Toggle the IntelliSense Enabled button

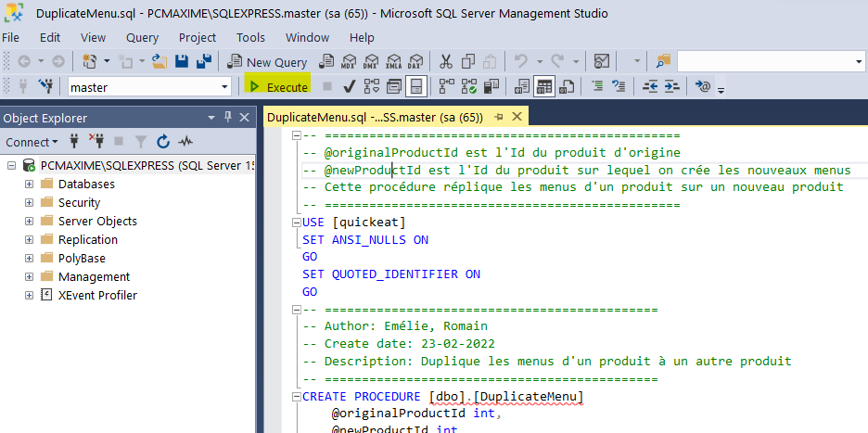415,86
